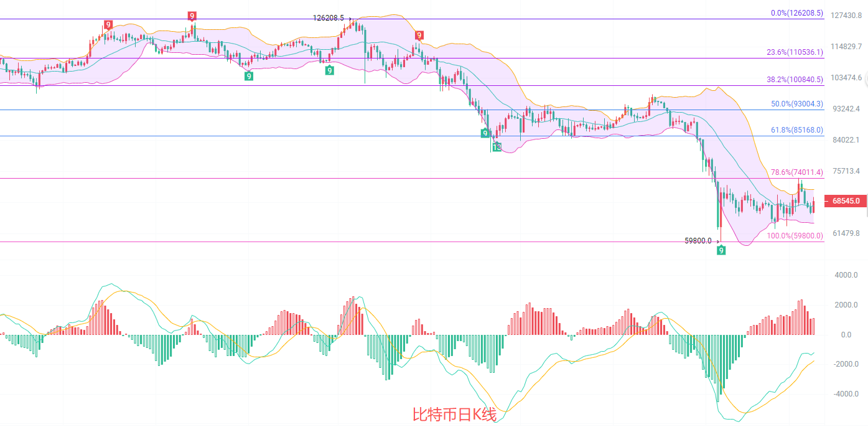Click the red 9 marker right of the 126208.5 peak
This screenshot has height=427, width=868.
tap(419, 35)
